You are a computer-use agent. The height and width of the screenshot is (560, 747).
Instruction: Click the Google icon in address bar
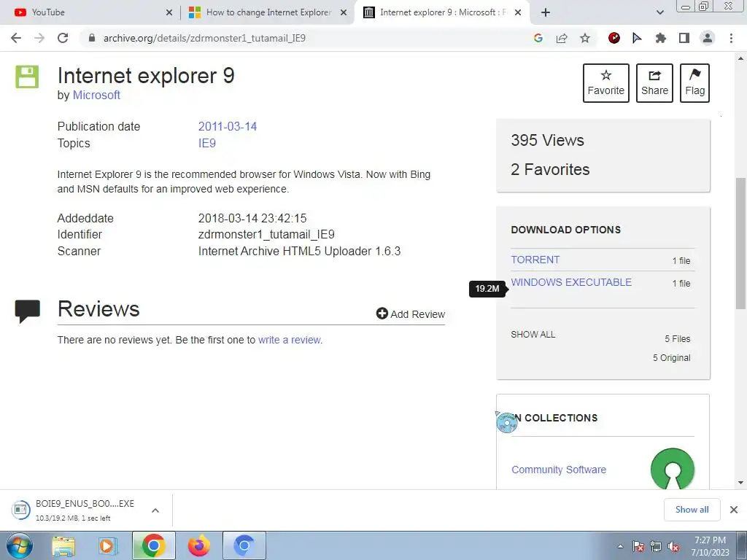tap(538, 38)
